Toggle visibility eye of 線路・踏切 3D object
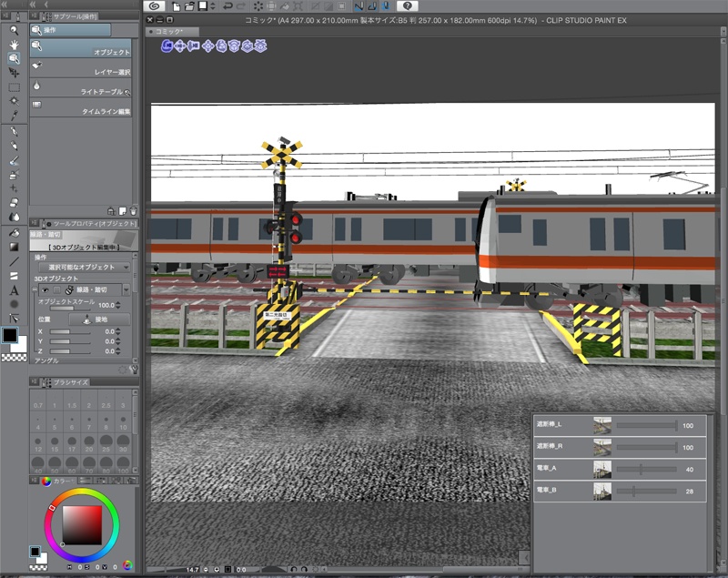 tap(45, 289)
